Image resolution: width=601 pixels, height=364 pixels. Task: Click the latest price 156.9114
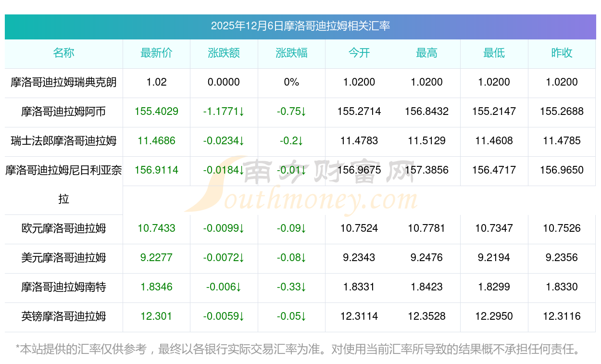[x=157, y=170]
